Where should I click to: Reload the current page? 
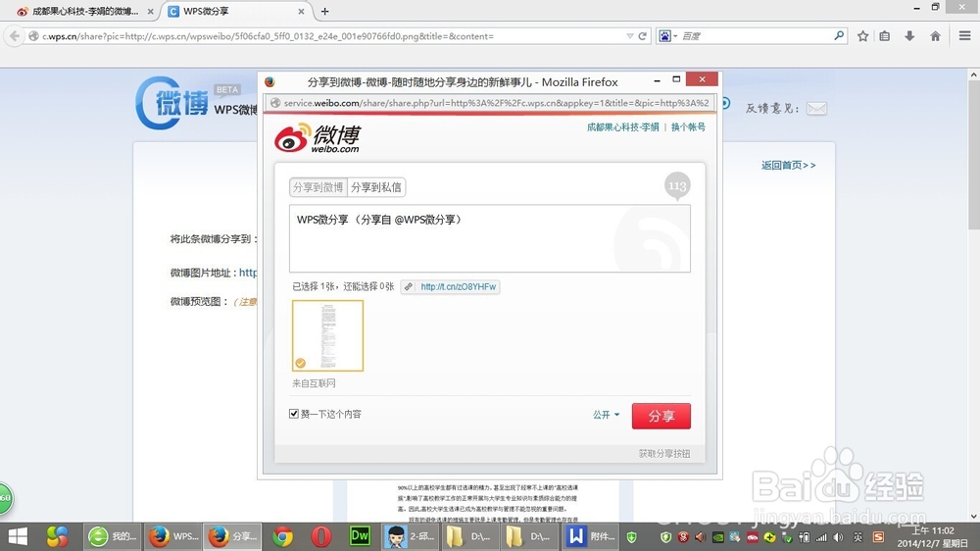(x=643, y=36)
